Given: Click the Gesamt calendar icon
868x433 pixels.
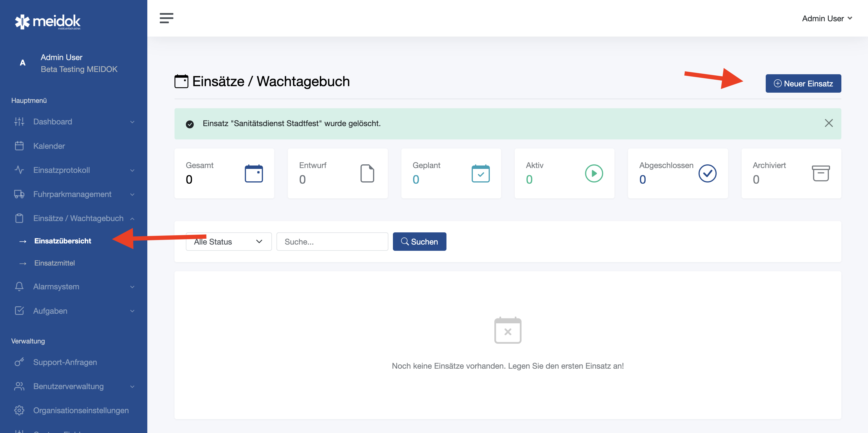Looking at the screenshot, I should (254, 173).
